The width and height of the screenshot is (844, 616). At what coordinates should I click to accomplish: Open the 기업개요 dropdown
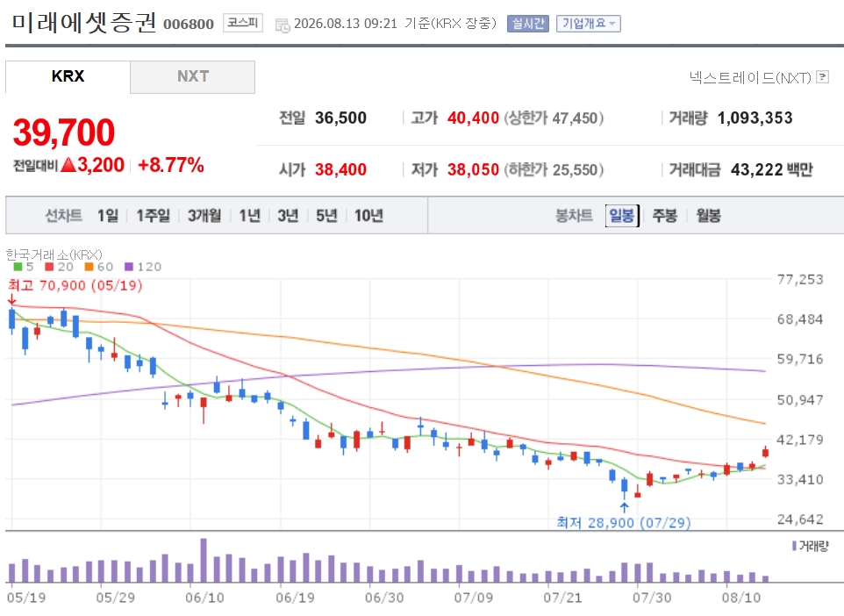pyautogui.click(x=589, y=24)
